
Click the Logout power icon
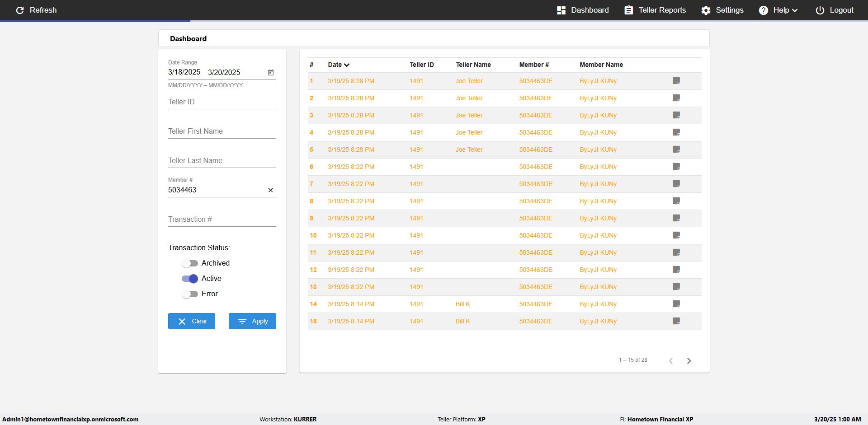coord(820,10)
